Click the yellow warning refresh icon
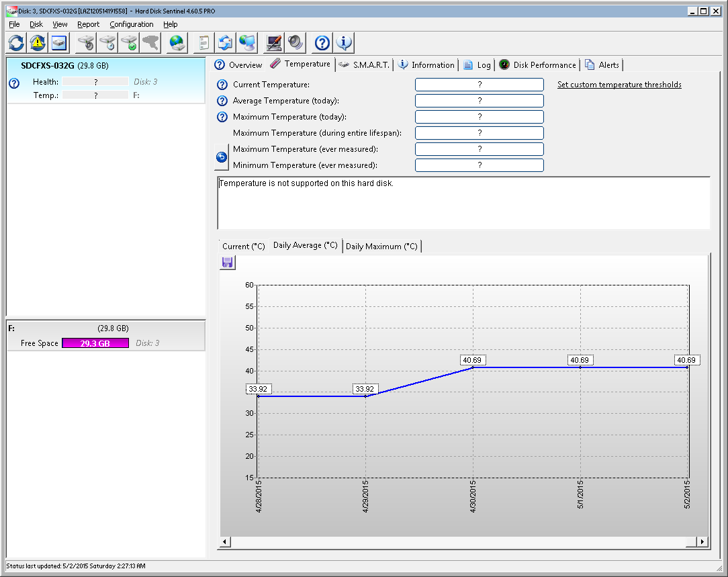Viewport: 728px width, 577px height. 38,43
